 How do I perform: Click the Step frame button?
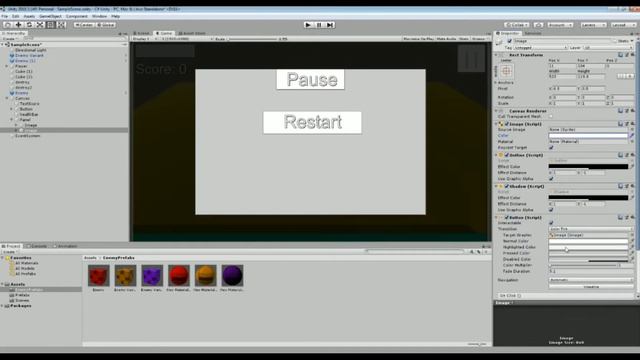click(330, 25)
